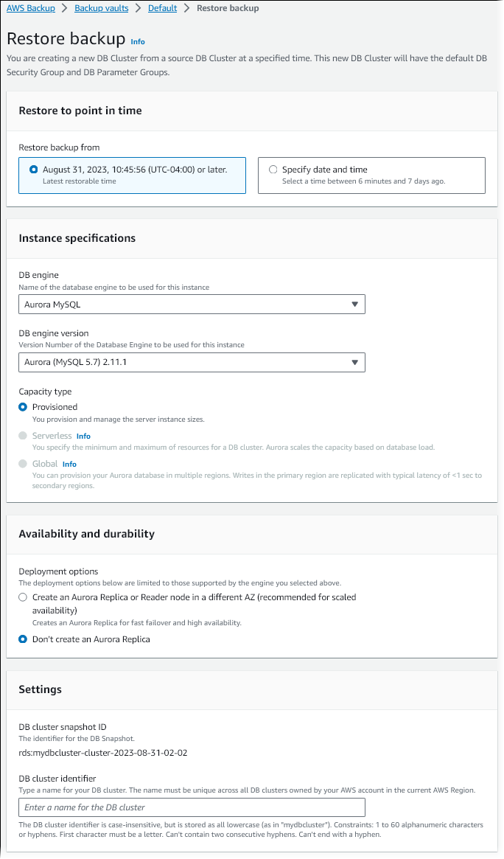This screenshot has width=504, height=859.
Task: Click the Aurora MySQL dropdown arrow icon
Action: pos(355,304)
